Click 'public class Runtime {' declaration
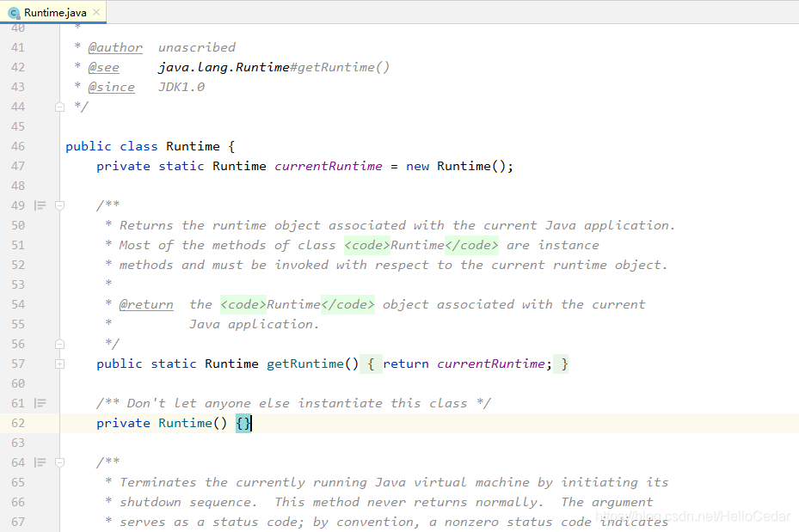Screen dimensions: 799x532 151,147
